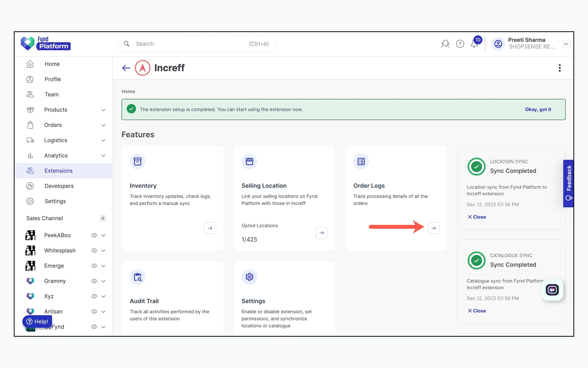The height and width of the screenshot is (368, 588).
Task: Open Team in the sidebar
Action: tap(63, 95)
